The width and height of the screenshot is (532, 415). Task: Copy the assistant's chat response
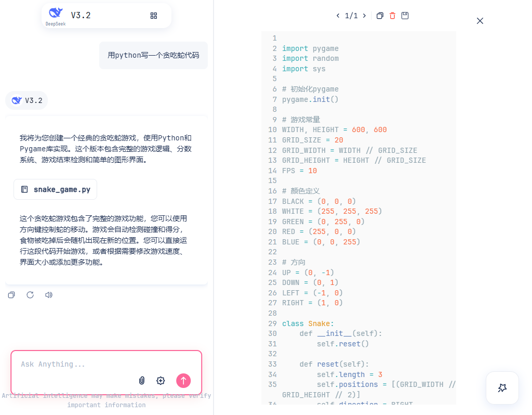click(x=11, y=295)
